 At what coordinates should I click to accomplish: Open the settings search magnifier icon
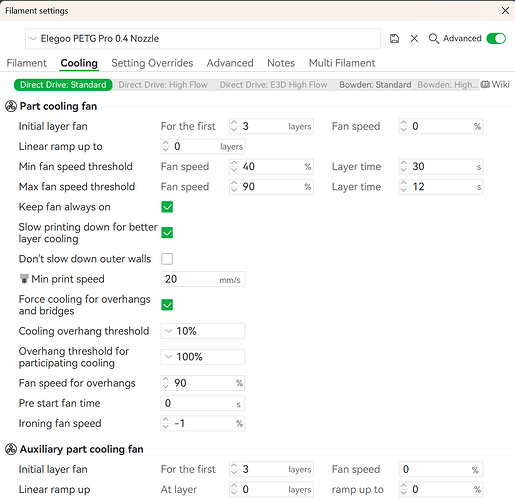click(433, 39)
